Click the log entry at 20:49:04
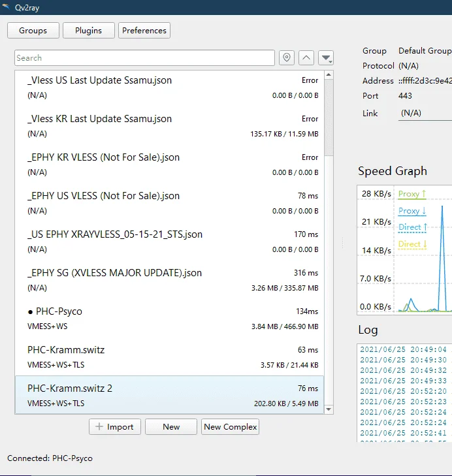 (x=404, y=349)
